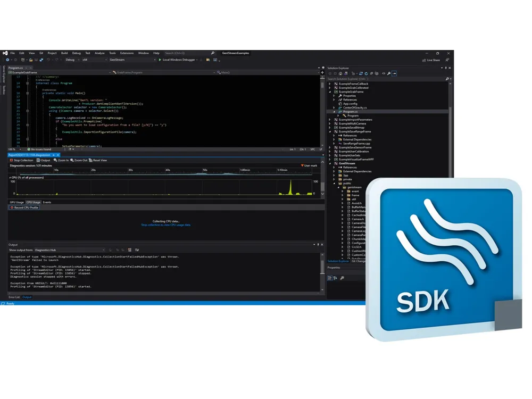Click the Visual Studio logo icon

[5, 53]
